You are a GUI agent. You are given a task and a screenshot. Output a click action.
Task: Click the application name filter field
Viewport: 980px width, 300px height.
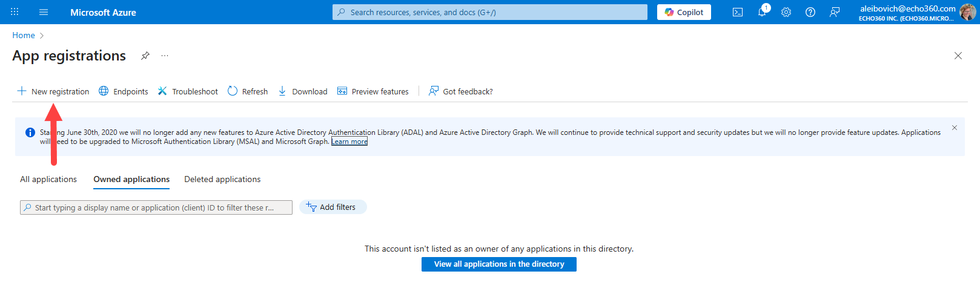(156, 207)
